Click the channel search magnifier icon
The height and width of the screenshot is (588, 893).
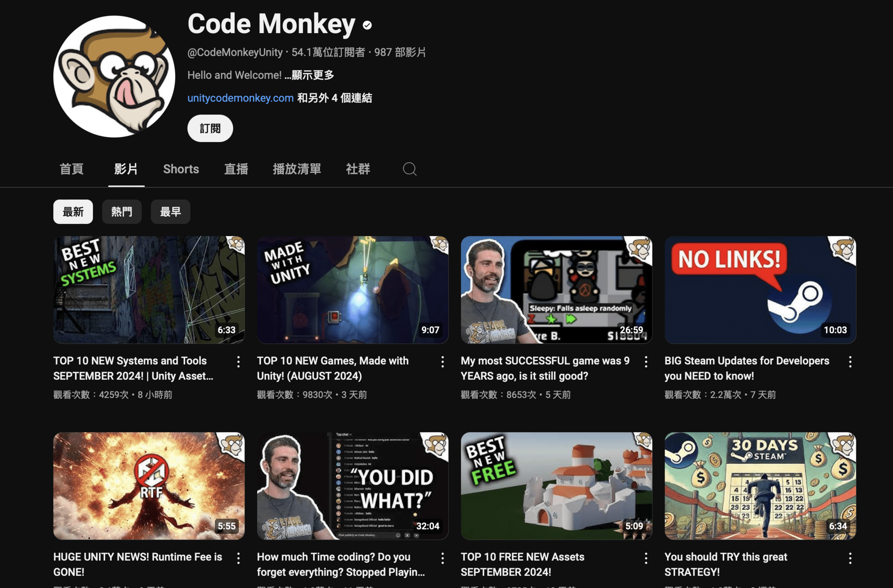click(x=409, y=169)
